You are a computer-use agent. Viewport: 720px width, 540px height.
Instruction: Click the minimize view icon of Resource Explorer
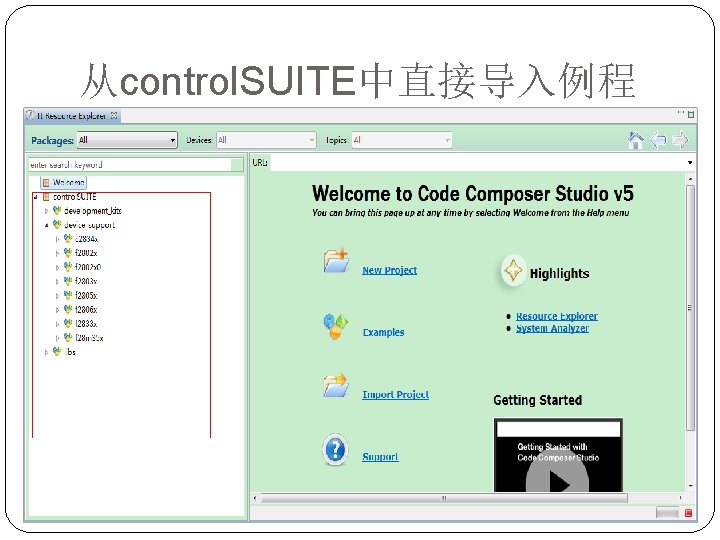[680, 112]
